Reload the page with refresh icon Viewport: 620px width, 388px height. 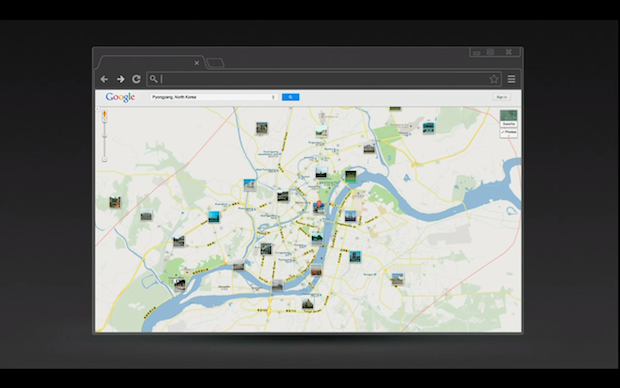[x=136, y=79]
